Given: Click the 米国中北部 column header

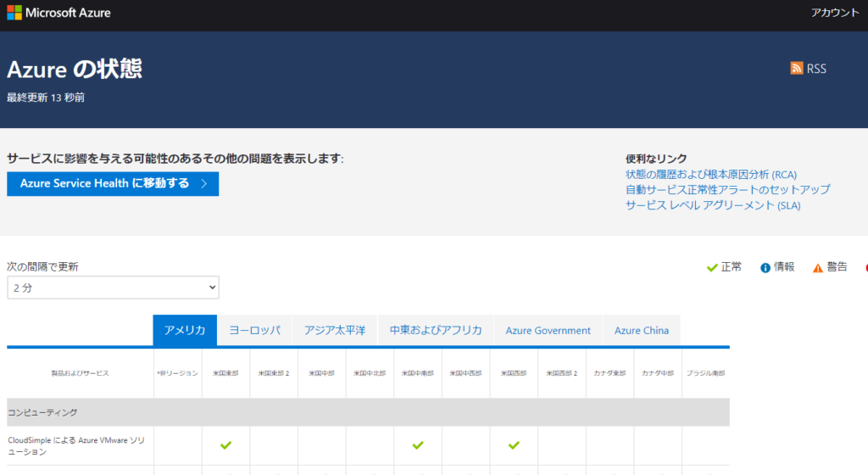Looking at the screenshot, I should click(x=370, y=373).
